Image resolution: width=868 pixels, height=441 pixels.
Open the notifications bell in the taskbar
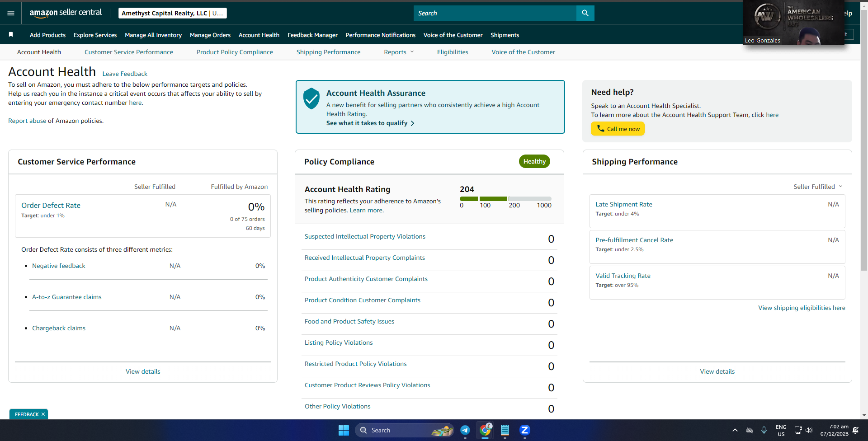855,430
